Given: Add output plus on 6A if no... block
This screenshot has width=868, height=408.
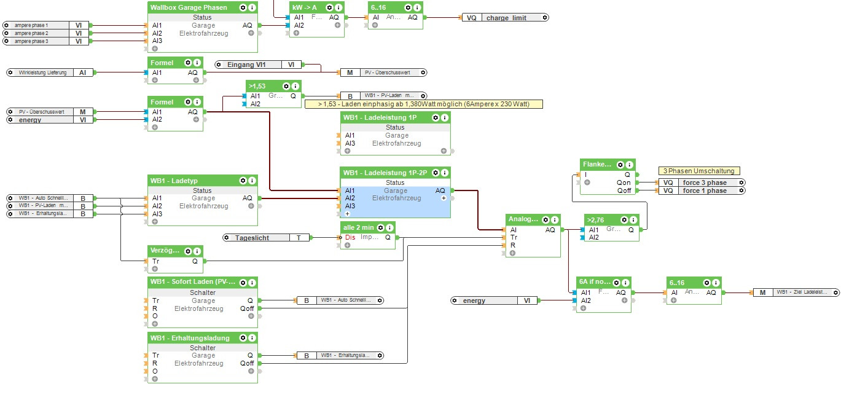Looking at the screenshot, I should point(624,300).
